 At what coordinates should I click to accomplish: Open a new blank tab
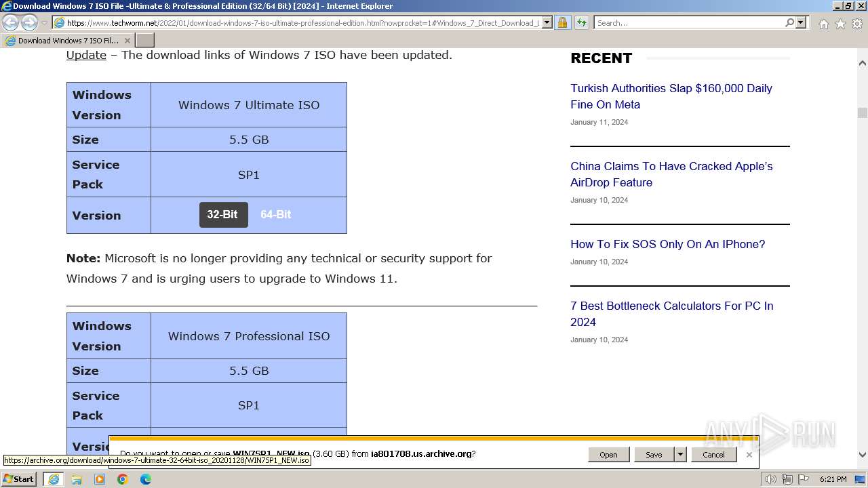coord(145,41)
